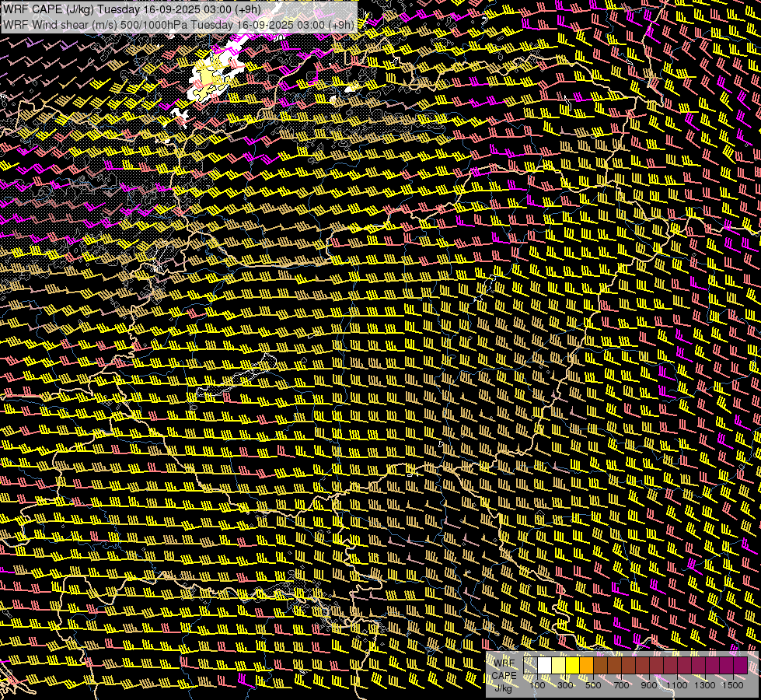Image resolution: width=761 pixels, height=700 pixels.
Task: Click the J/kg legend unit label
Action: tap(504, 688)
